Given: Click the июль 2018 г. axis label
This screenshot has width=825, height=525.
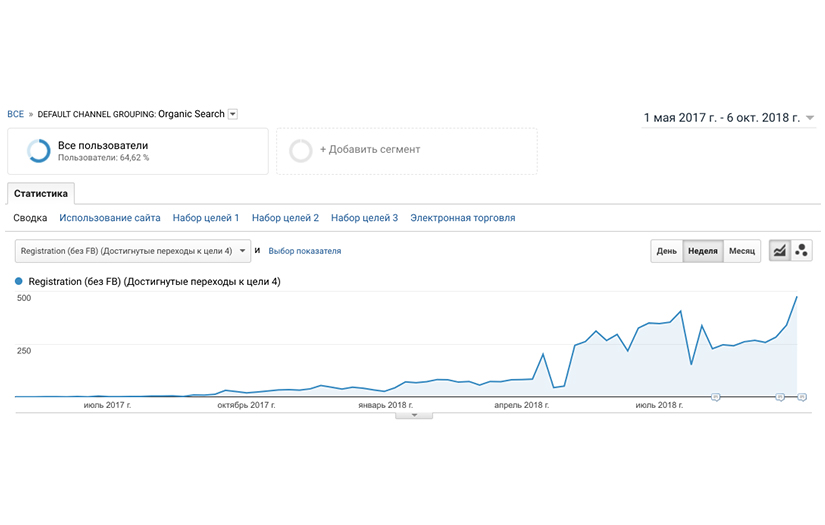Looking at the screenshot, I should tap(659, 405).
